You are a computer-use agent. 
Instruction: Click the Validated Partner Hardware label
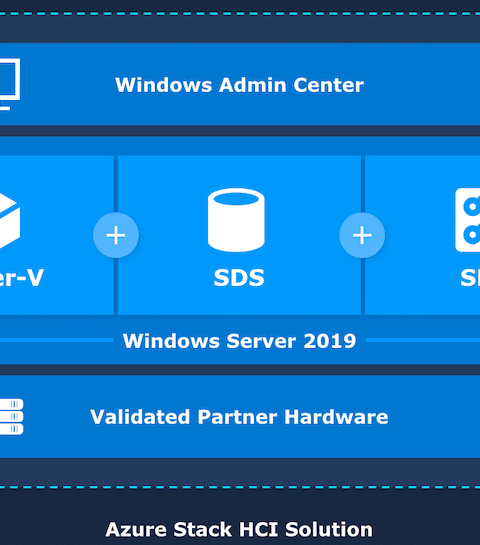pos(239,417)
